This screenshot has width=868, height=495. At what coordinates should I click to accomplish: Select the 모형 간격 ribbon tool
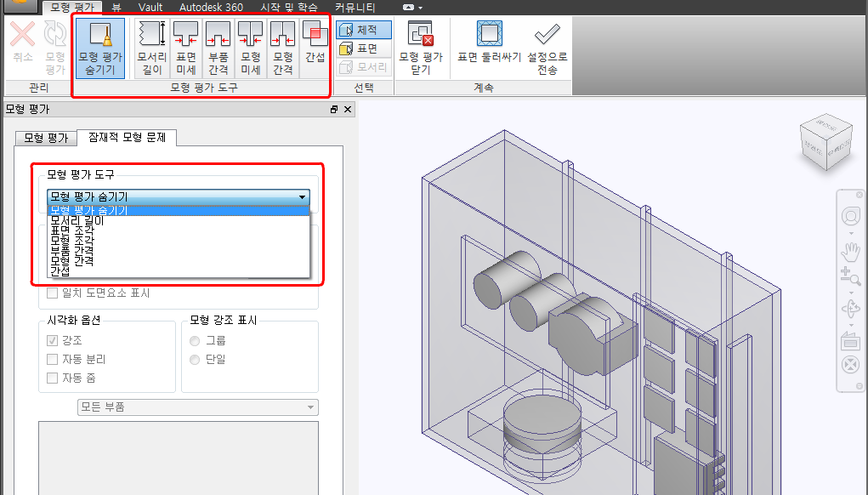click(x=283, y=48)
